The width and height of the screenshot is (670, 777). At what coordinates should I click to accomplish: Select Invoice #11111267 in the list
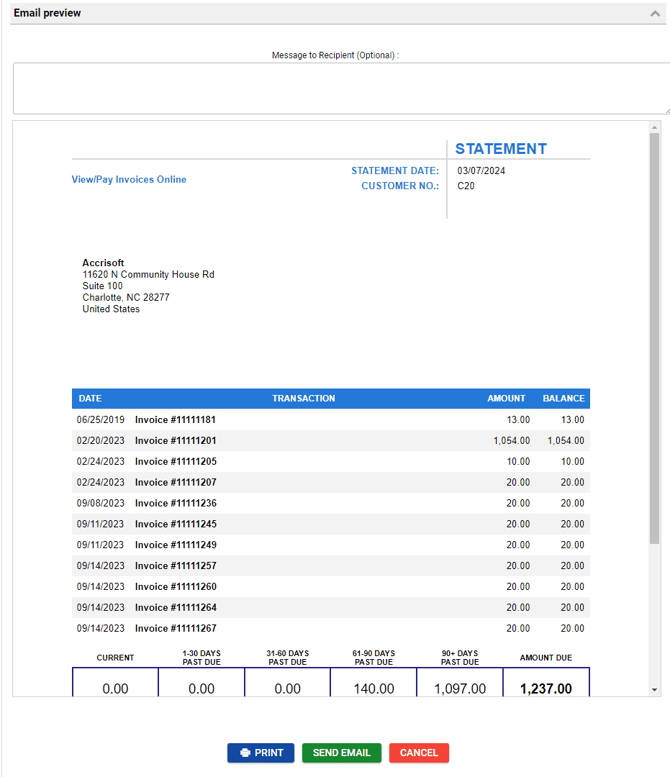point(175,628)
